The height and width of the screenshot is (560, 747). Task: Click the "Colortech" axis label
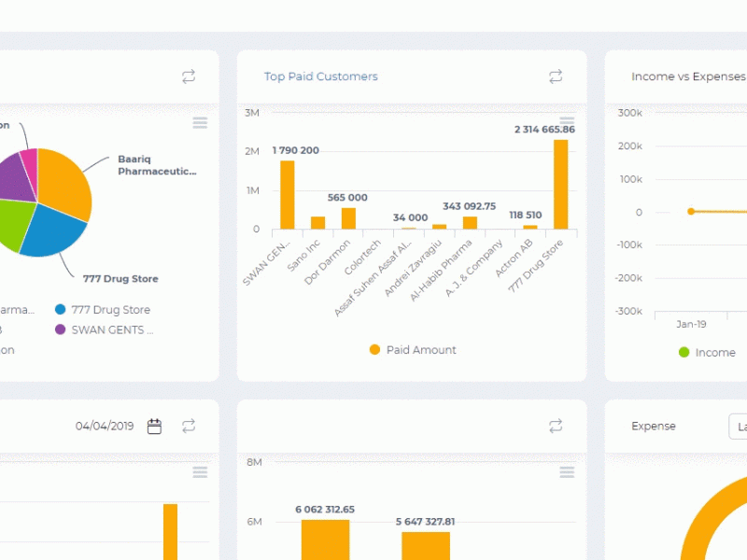(x=362, y=258)
